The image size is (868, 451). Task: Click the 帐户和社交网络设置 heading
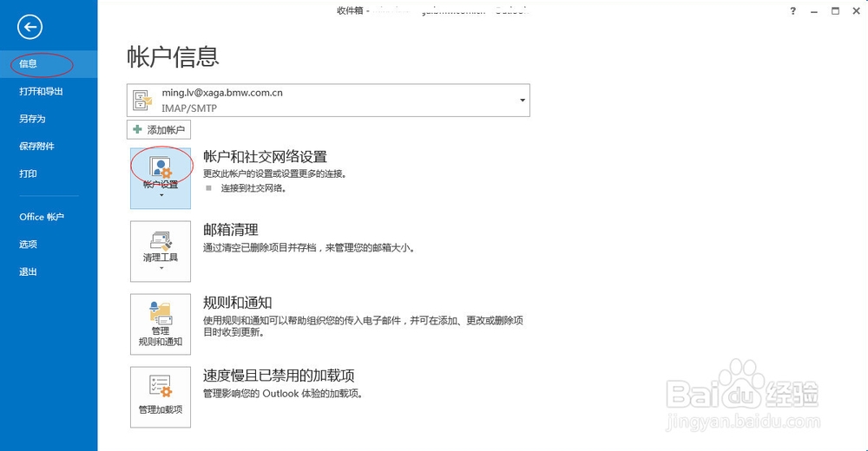click(x=265, y=157)
